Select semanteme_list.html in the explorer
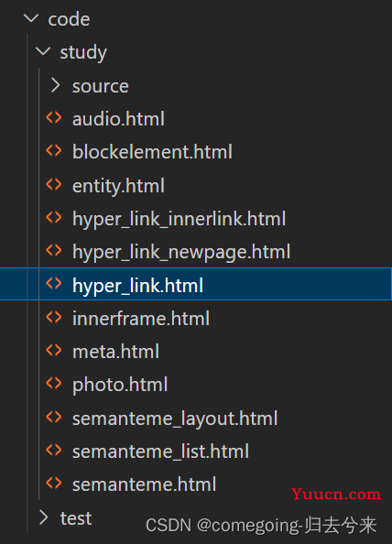Image resolution: width=392 pixels, height=544 pixels. pyautogui.click(x=160, y=452)
